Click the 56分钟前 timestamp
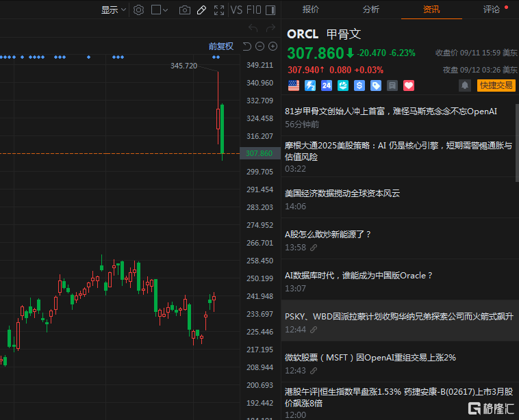The width and height of the screenshot is (519, 420). pyautogui.click(x=302, y=124)
